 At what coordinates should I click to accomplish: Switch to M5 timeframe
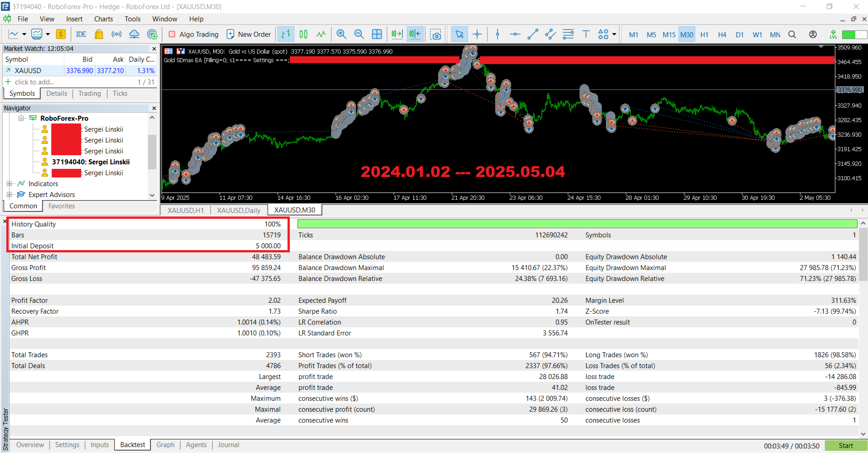[651, 34]
